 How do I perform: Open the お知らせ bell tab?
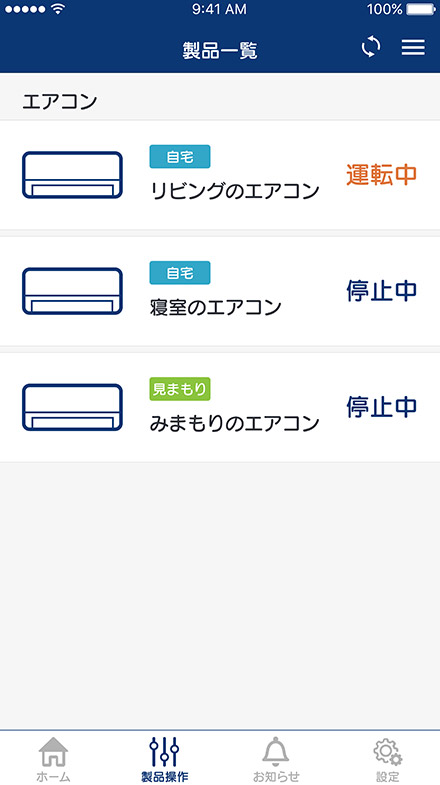(276, 759)
